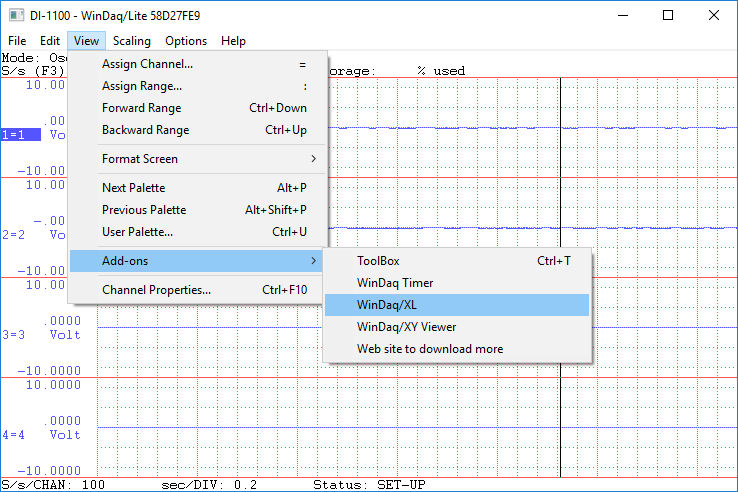Screen dimensions: 738x492
Task: Click channel 1 upper limit 10.00
Action: pyautogui.click(x=45, y=85)
